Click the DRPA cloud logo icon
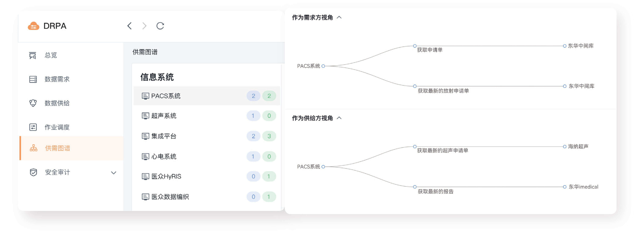644x233 pixels. click(x=34, y=26)
